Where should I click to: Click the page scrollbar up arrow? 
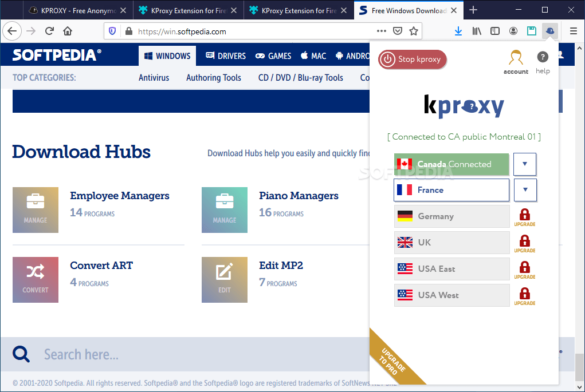coord(579,48)
